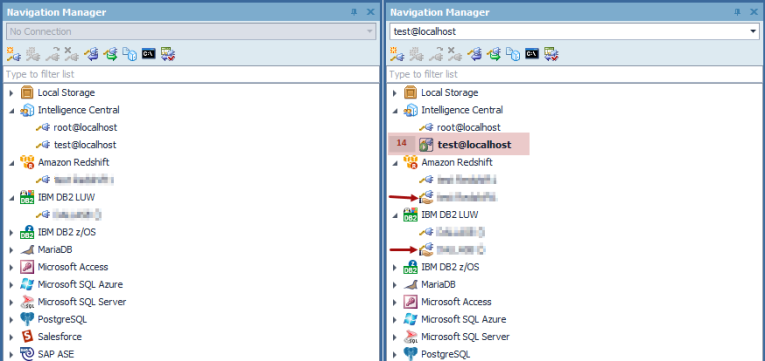Select Microsoft SQL Server in left panel
The image size is (765, 361).
[82, 302]
